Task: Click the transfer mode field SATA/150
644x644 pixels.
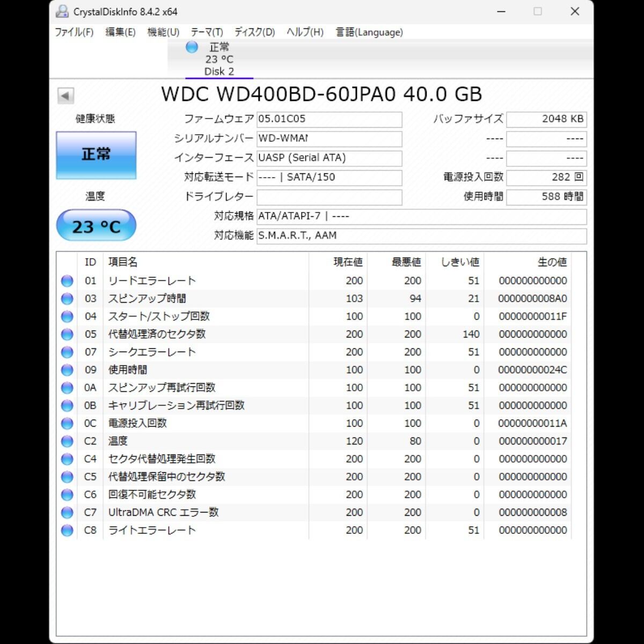Action: point(330,177)
